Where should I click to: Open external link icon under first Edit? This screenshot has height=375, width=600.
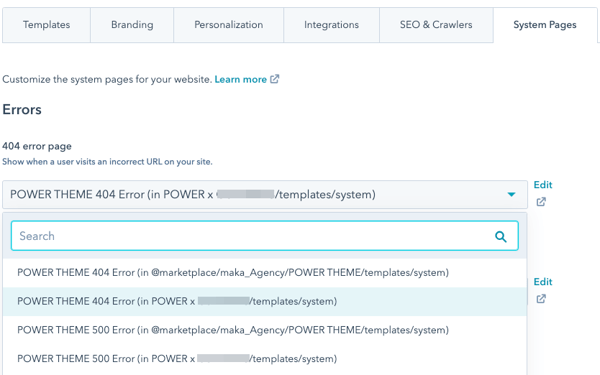click(x=541, y=202)
